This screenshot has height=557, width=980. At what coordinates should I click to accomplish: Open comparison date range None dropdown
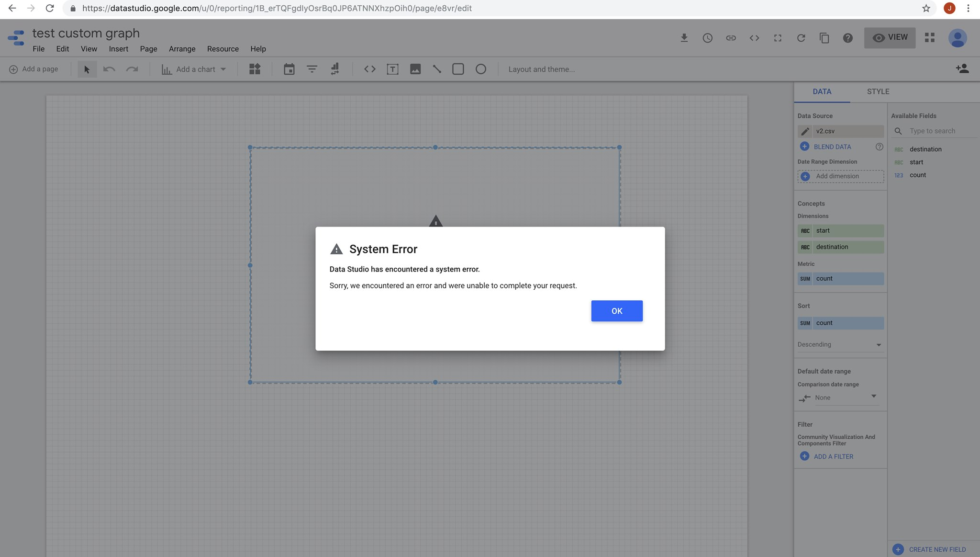click(x=845, y=398)
